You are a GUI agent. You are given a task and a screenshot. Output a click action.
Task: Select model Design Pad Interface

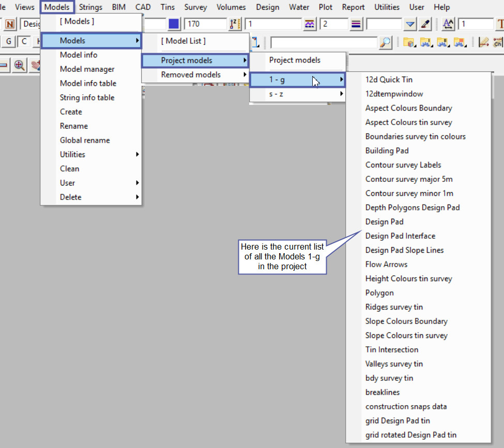click(x=400, y=236)
